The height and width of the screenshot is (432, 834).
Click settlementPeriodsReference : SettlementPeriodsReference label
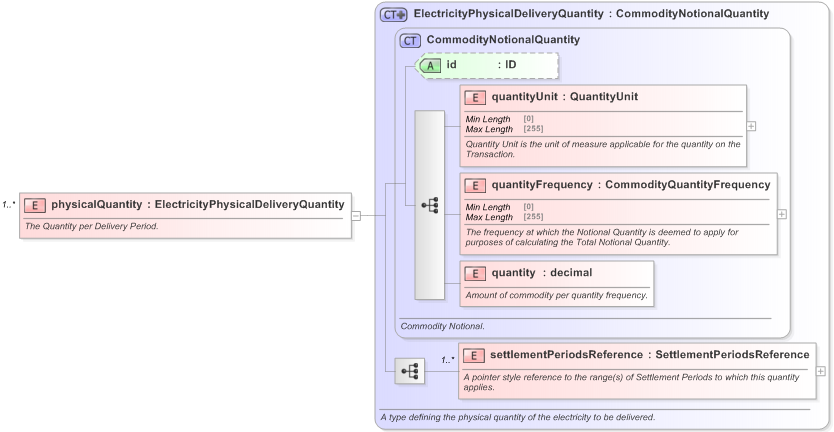click(649, 355)
